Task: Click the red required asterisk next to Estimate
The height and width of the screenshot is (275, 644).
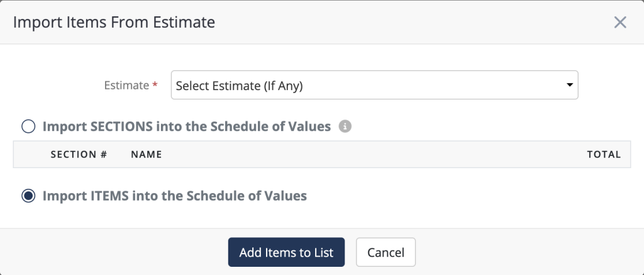Action: pyautogui.click(x=155, y=84)
